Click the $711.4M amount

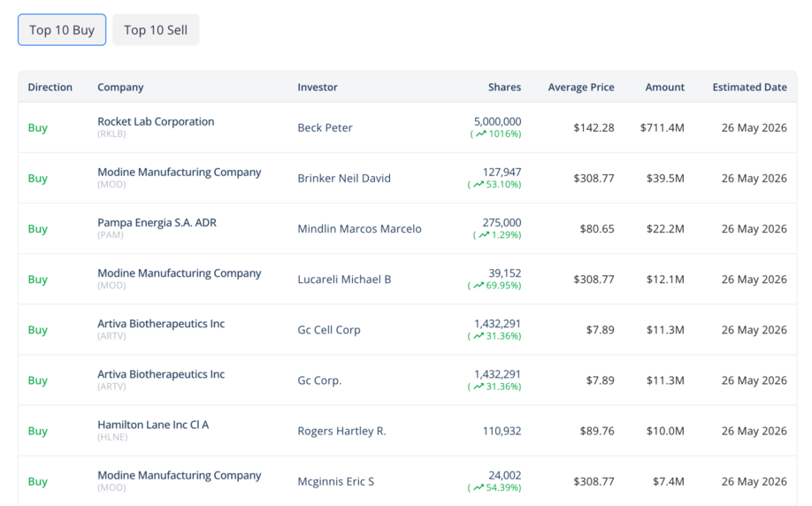(x=663, y=127)
